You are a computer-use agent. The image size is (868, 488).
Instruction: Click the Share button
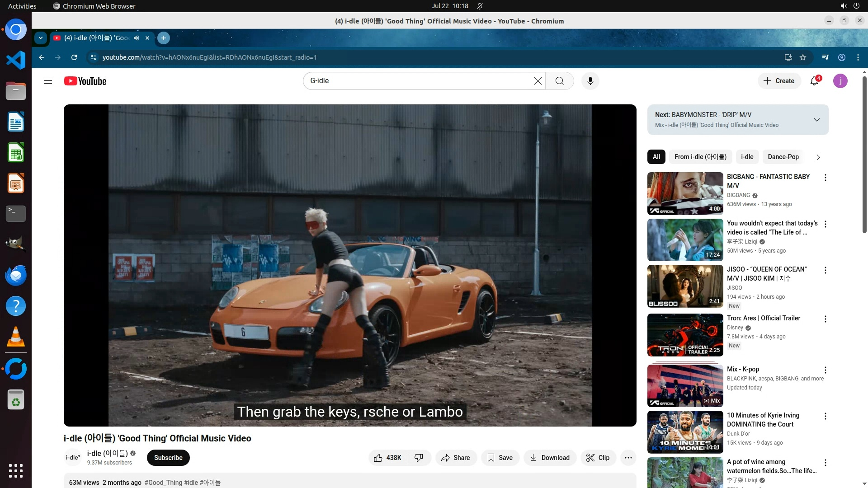point(456,458)
